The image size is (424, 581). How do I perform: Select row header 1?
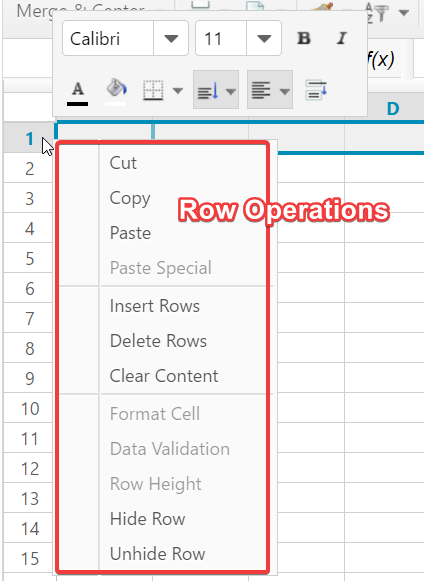tap(29, 137)
